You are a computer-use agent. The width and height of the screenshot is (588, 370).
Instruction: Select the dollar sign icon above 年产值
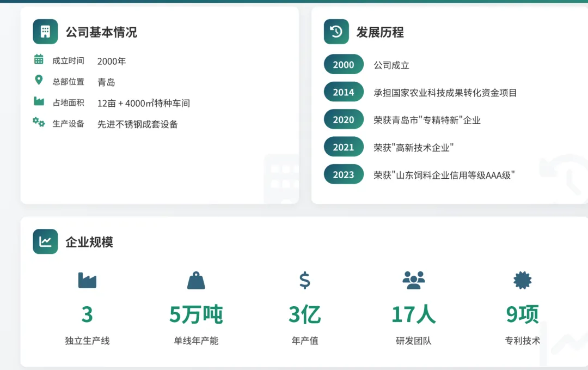pyautogui.click(x=304, y=280)
